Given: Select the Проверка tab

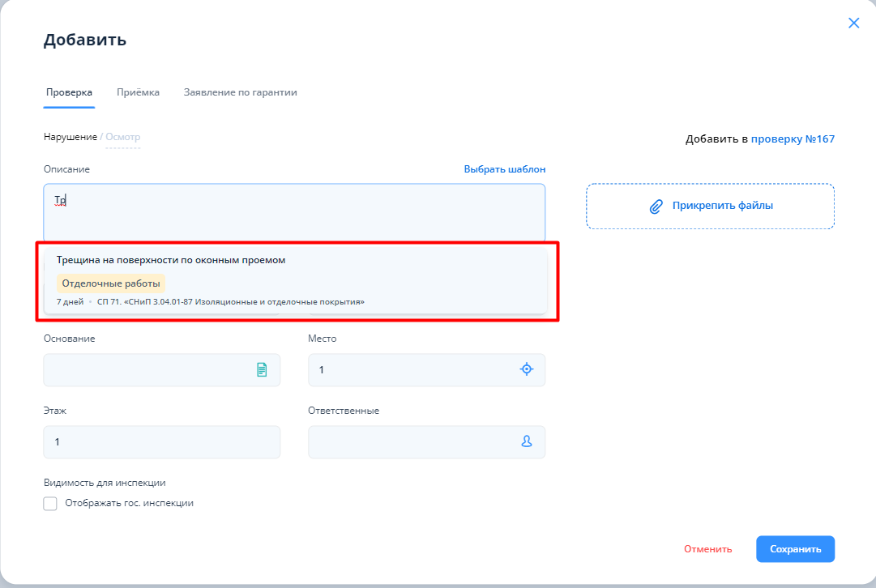Looking at the screenshot, I should (69, 92).
